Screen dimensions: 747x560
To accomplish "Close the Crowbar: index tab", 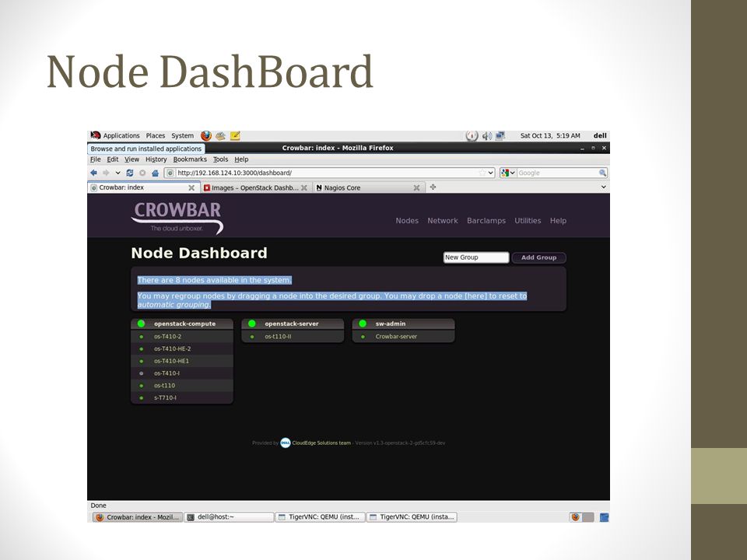I will tap(191, 187).
